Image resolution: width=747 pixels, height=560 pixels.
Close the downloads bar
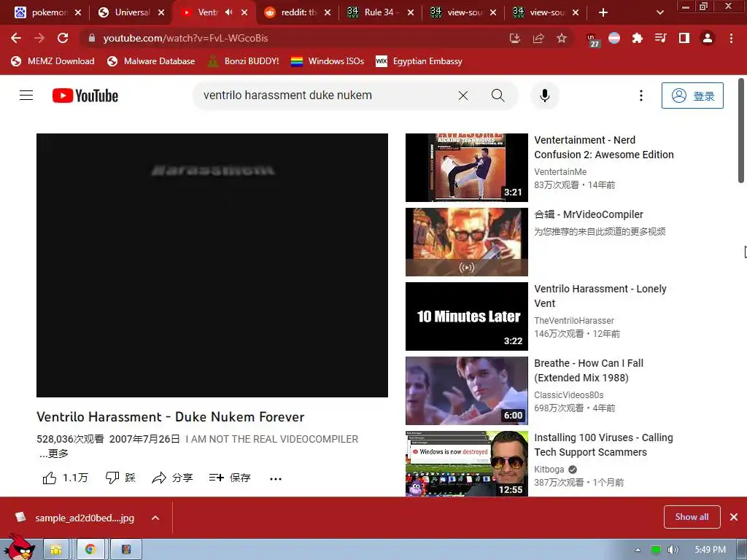(734, 517)
